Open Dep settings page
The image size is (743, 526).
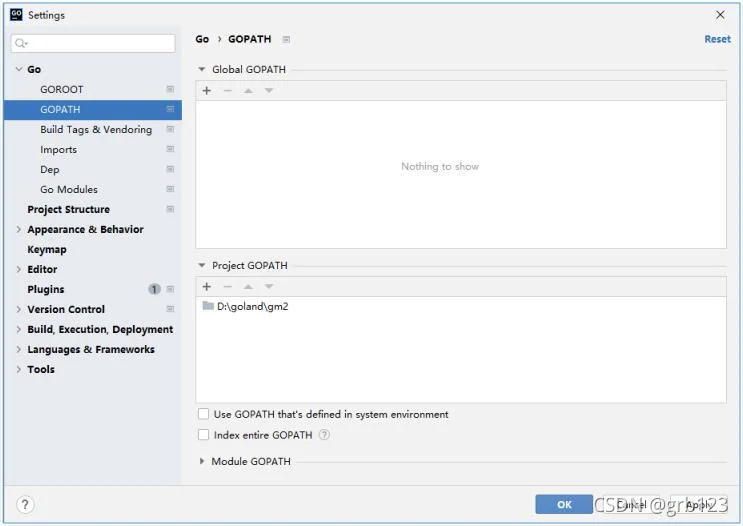[50, 170]
